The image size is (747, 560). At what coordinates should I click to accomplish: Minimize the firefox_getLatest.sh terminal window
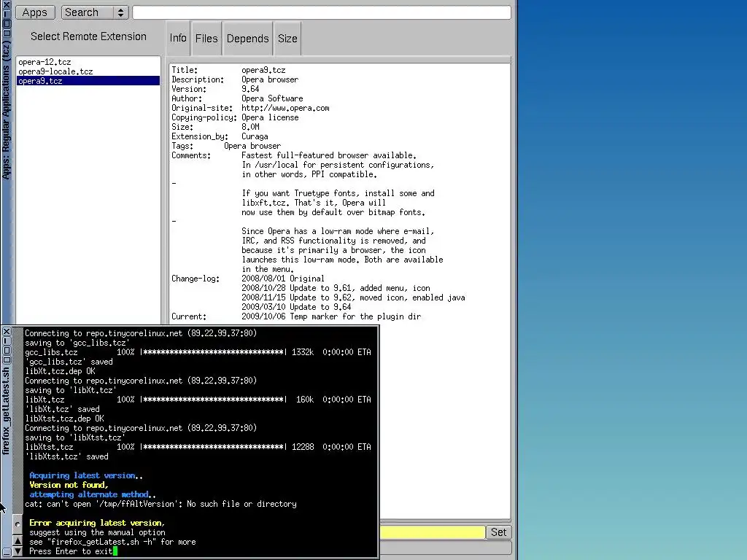point(6,341)
